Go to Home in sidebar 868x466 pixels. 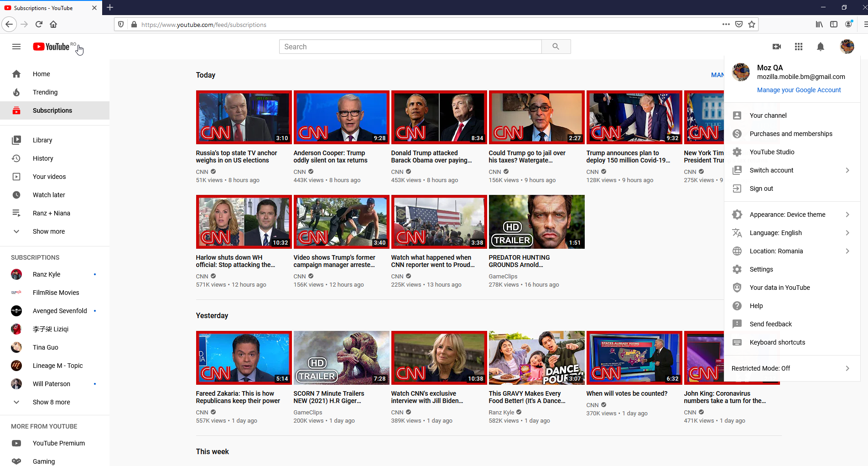click(55, 74)
